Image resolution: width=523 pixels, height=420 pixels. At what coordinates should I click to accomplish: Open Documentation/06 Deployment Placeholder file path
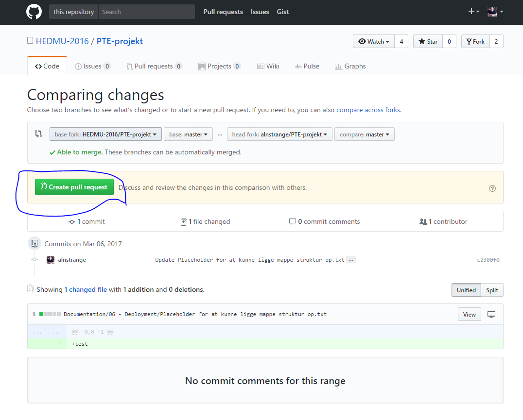coord(195,315)
